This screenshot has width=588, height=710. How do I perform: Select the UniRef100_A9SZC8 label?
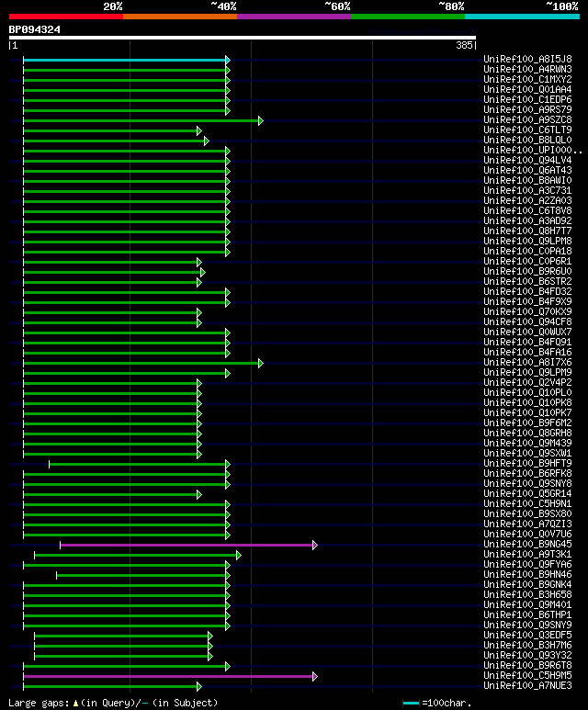[x=527, y=120]
